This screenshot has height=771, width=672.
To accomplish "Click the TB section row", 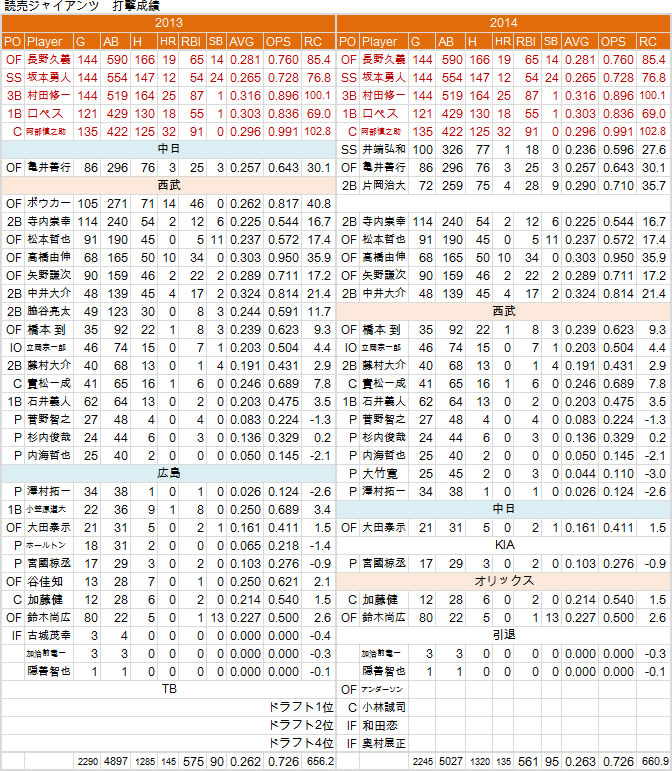I will click(169, 690).
